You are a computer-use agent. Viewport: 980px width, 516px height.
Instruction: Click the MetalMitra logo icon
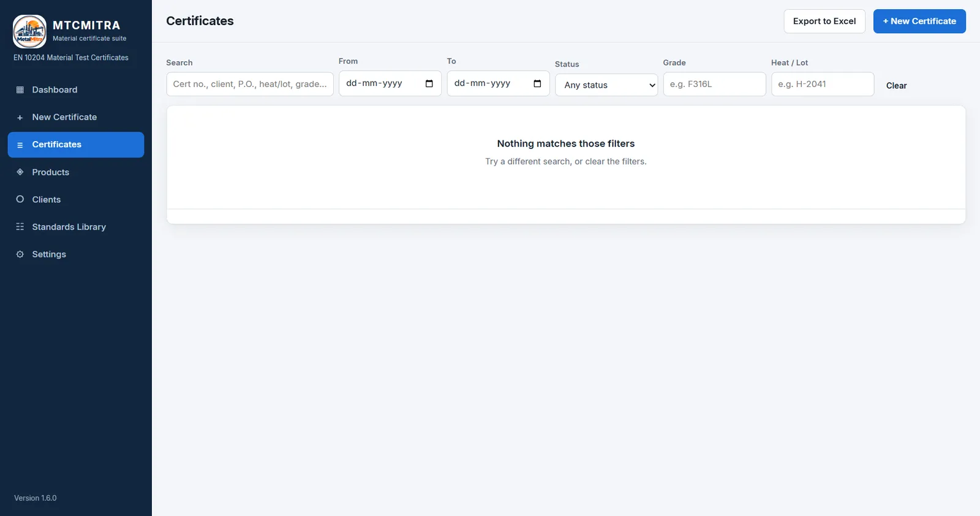(x=29, y=31)
